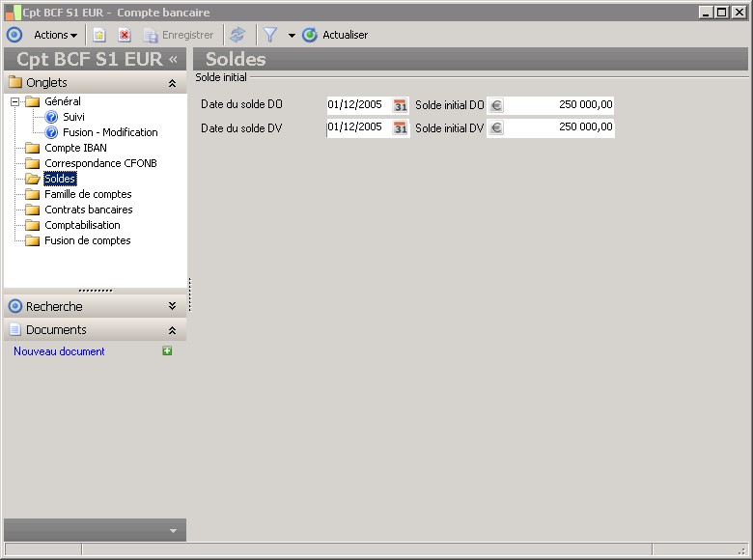Open the Comptabilisation tree item

(82, 225)
